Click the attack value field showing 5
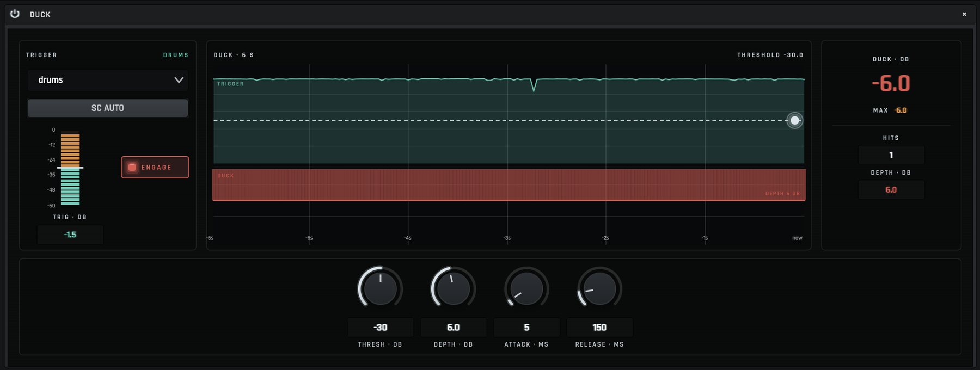The height and width of the screenshot is (370, 980). click(x=526, y=328)
